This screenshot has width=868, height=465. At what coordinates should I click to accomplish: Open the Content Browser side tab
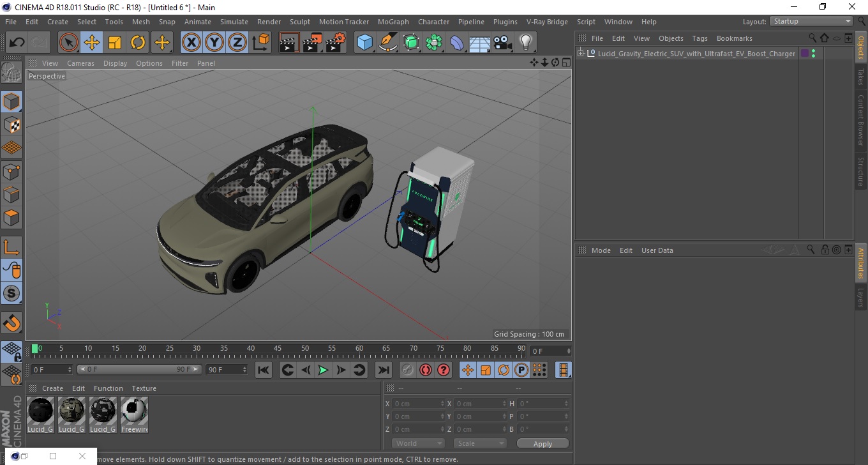pos(860,120)
